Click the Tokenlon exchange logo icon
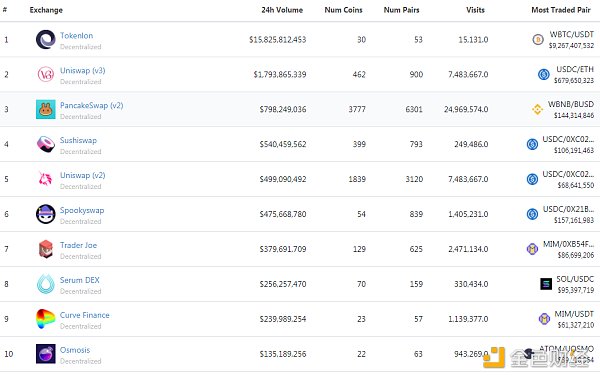Screen dimensions: 600x379 point(46,39)
